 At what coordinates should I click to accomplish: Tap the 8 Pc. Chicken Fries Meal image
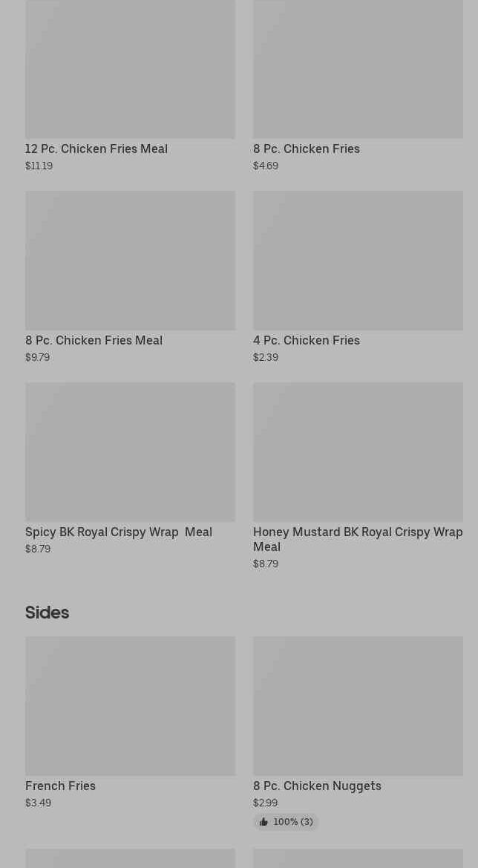(130, 260)
